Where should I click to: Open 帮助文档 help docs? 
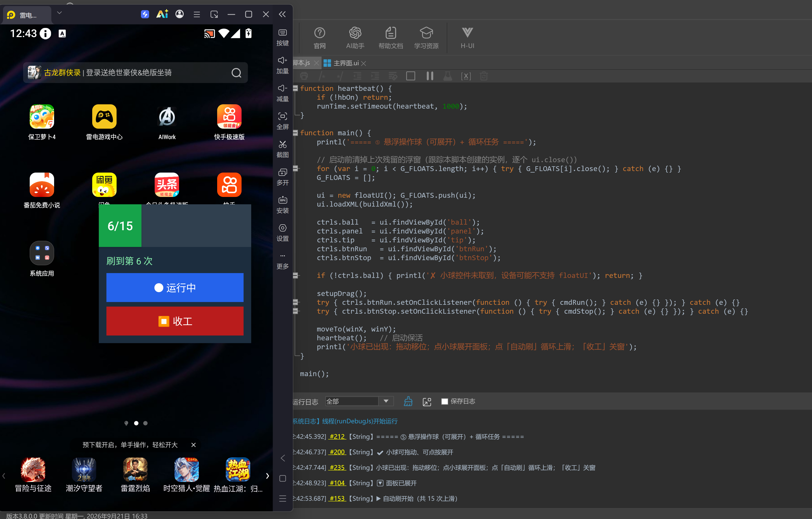click(390, 38)
